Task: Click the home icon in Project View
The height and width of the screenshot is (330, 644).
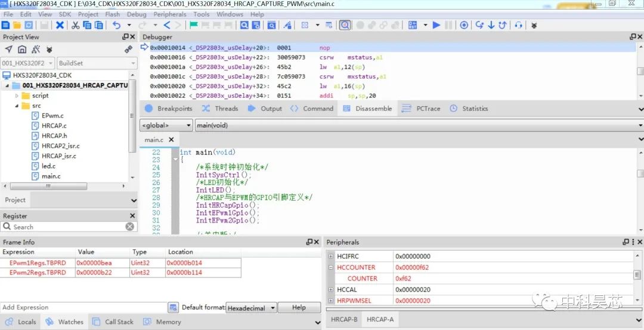Action: 22,50
